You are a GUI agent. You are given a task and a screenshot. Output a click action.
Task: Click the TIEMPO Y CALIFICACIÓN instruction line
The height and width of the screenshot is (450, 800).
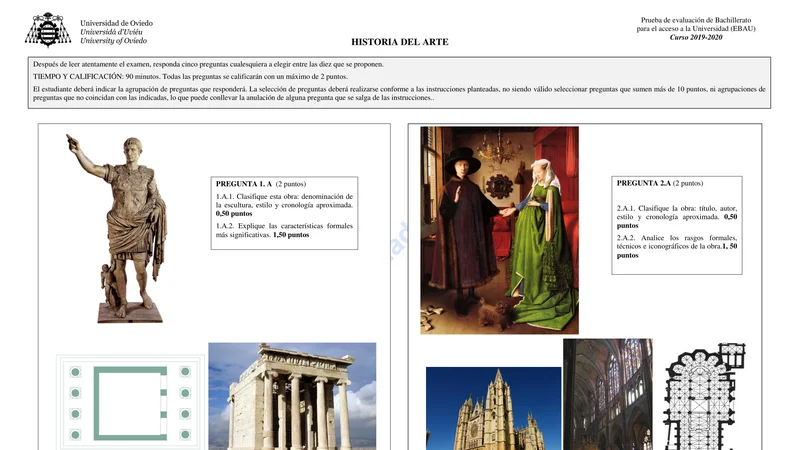pos(190,77)
